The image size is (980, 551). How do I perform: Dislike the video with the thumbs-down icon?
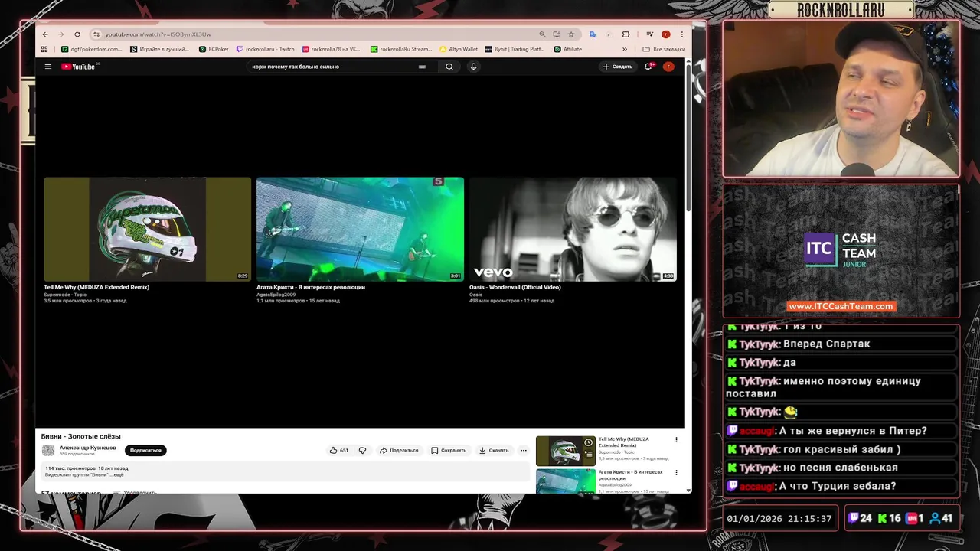tap(362, 450)
